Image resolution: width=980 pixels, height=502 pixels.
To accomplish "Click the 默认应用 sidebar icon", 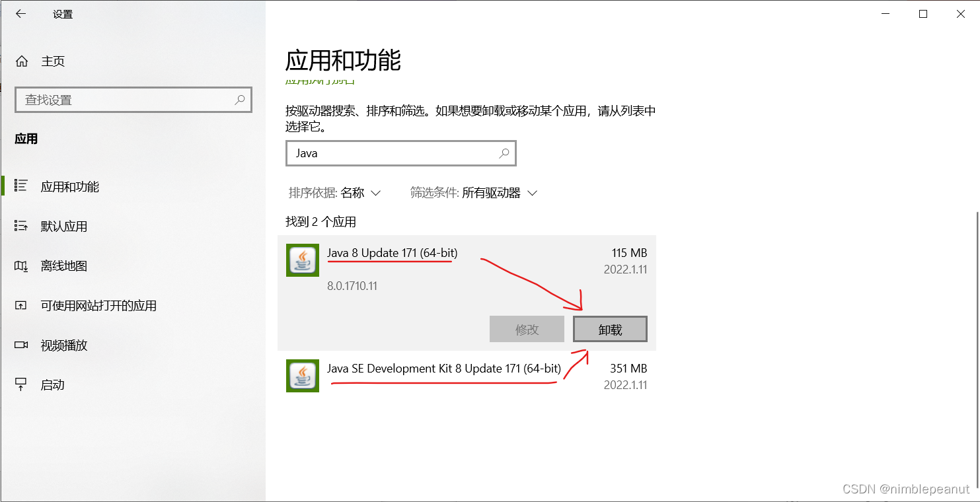I will (21, 226).
